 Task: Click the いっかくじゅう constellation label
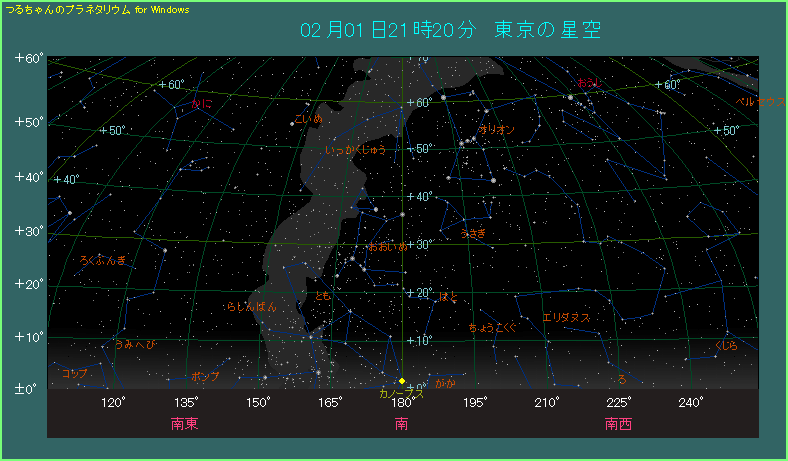[355, 150]
